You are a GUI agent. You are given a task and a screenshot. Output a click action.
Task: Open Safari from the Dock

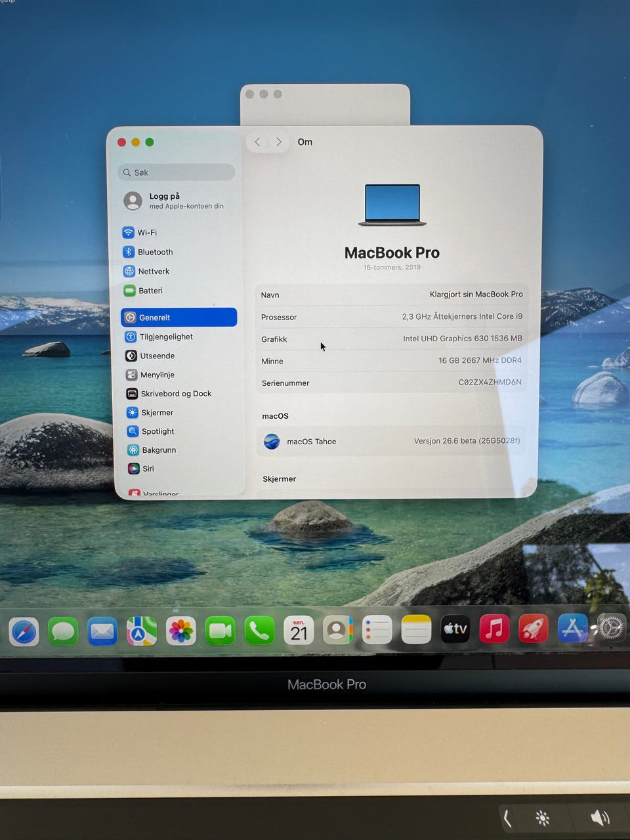(24, 632)
